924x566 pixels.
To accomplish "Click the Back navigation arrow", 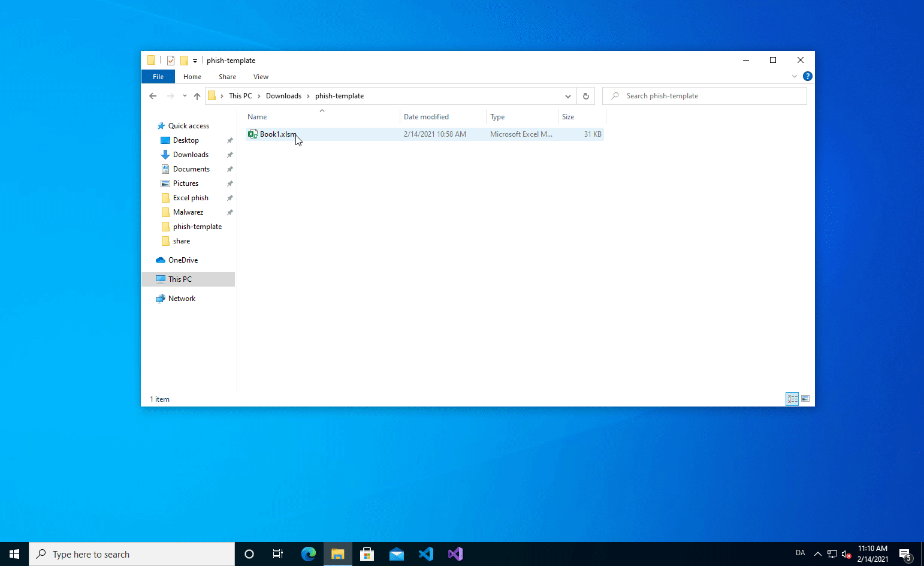I will click(x=153, y=96).
